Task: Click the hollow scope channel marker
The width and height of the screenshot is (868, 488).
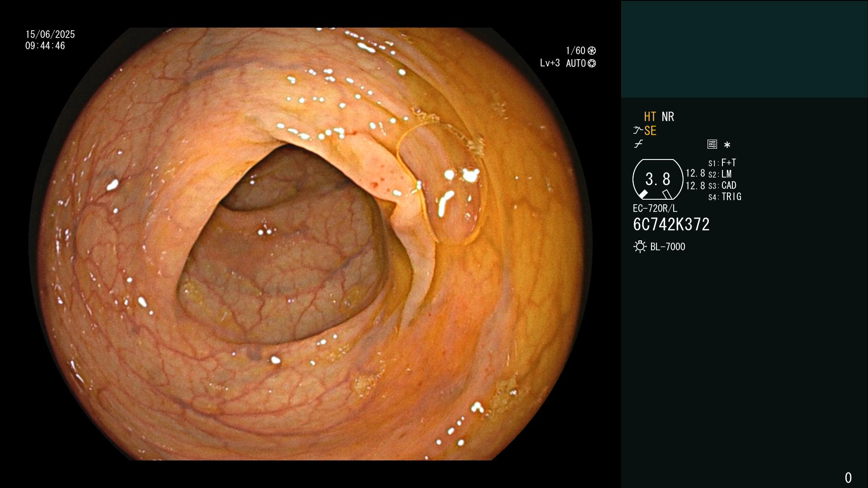Action: [667, 194]
